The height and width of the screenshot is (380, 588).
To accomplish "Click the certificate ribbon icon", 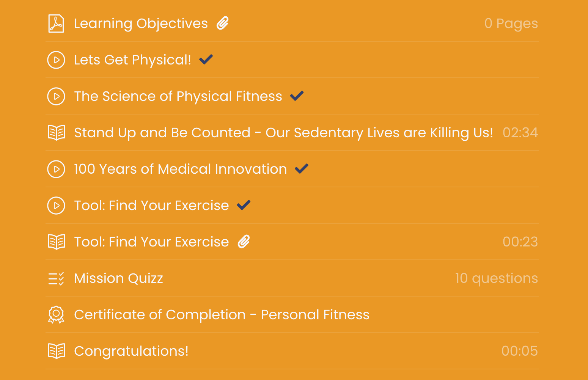I will coord(56,315).
